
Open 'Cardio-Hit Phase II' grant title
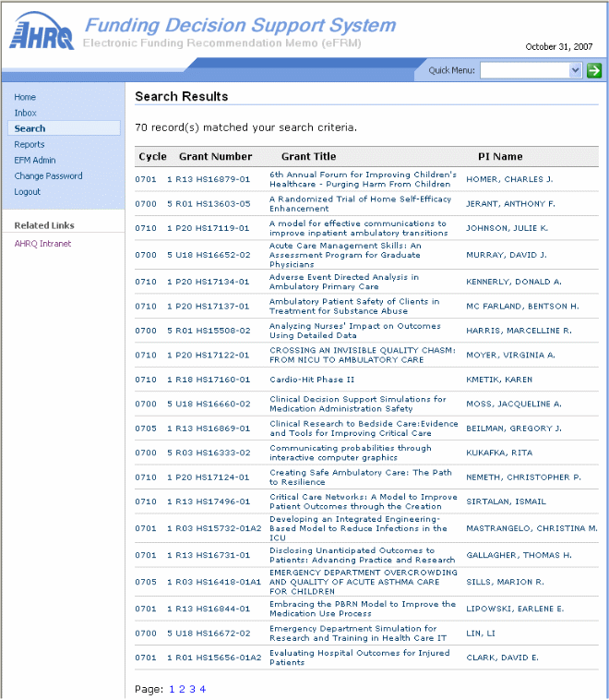312,380
